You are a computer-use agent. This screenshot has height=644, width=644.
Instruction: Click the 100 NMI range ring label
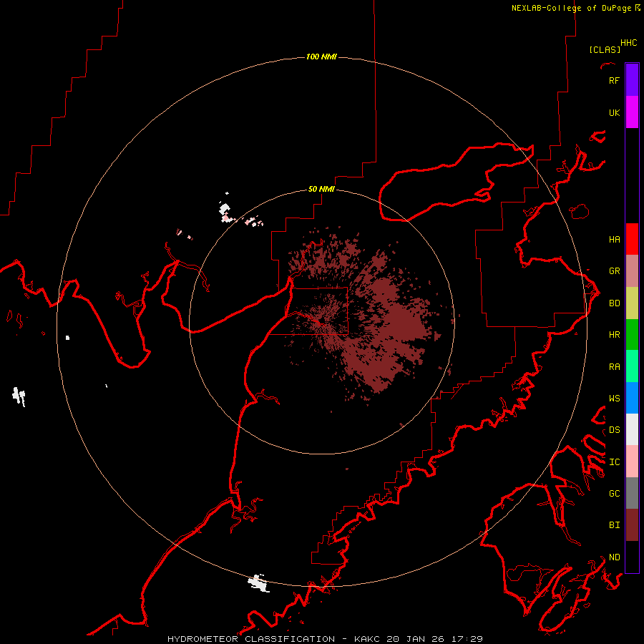321,57
